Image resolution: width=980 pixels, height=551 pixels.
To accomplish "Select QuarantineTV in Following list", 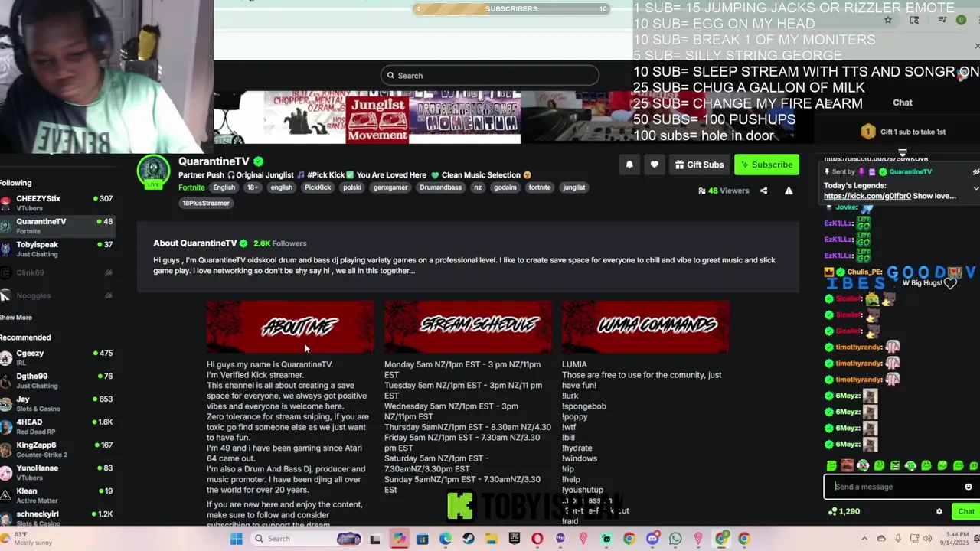I will [57, 226].
